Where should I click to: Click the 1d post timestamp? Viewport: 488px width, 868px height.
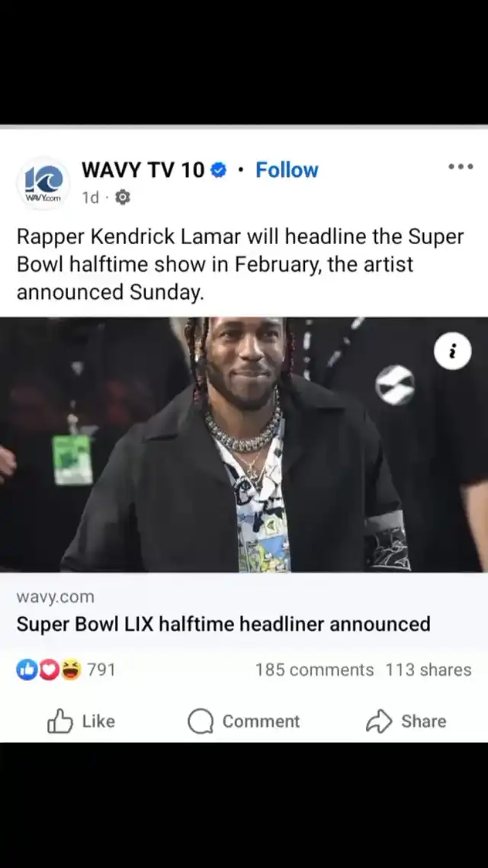tap(90, 198)
